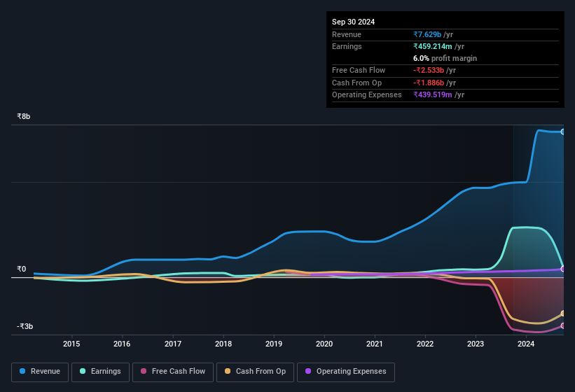Viewport: 575px width, 392px height.
Task: Click the 2022 x-axis year label
Action: (x=425, y=344)
